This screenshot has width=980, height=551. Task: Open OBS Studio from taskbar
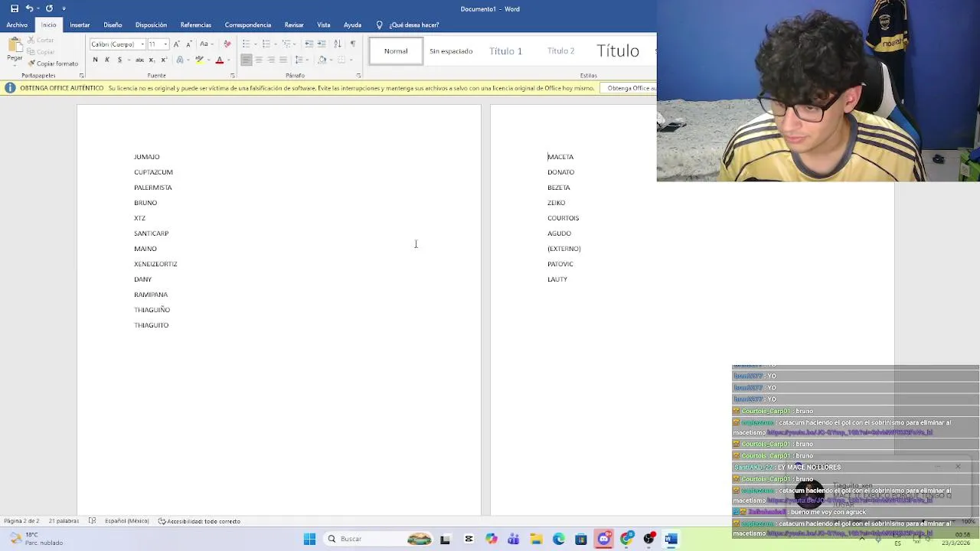tap(649, 539)
